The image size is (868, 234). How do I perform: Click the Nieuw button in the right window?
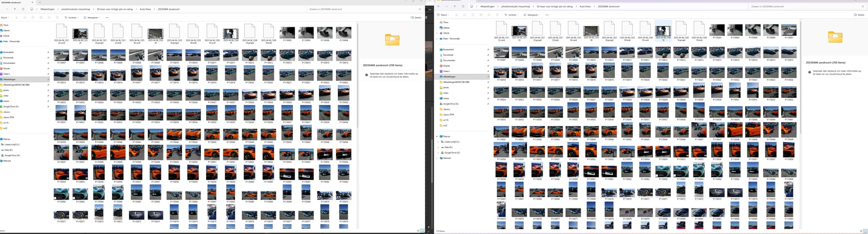click(443, 15)
